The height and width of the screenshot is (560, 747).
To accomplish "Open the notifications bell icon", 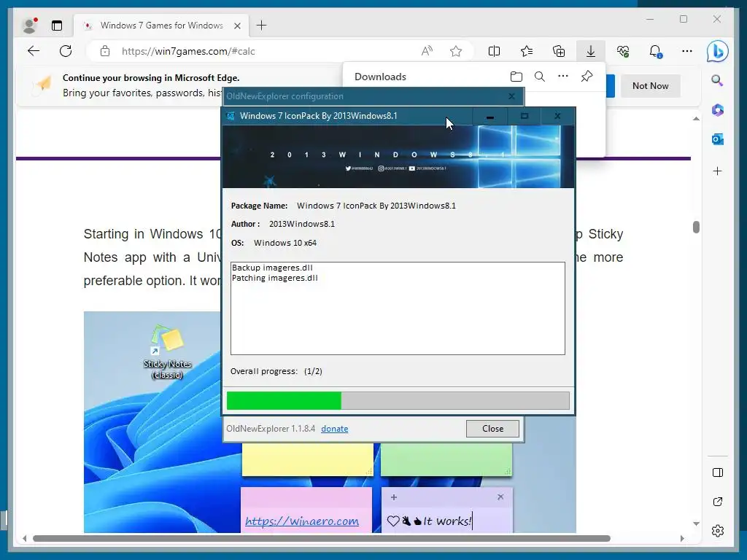I will point(656,51).
